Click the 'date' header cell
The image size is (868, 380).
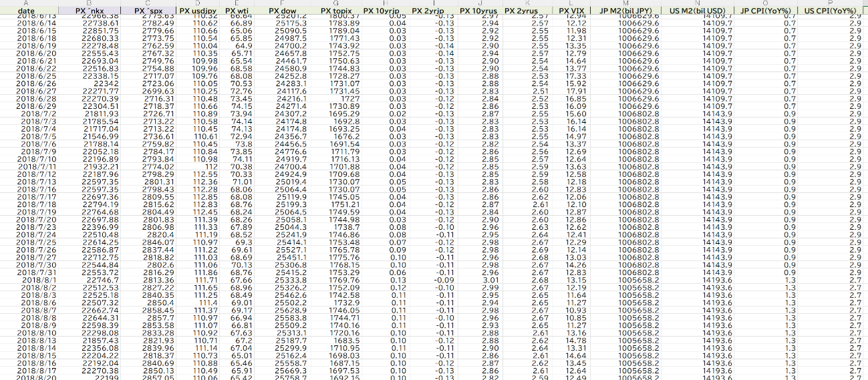27,11
